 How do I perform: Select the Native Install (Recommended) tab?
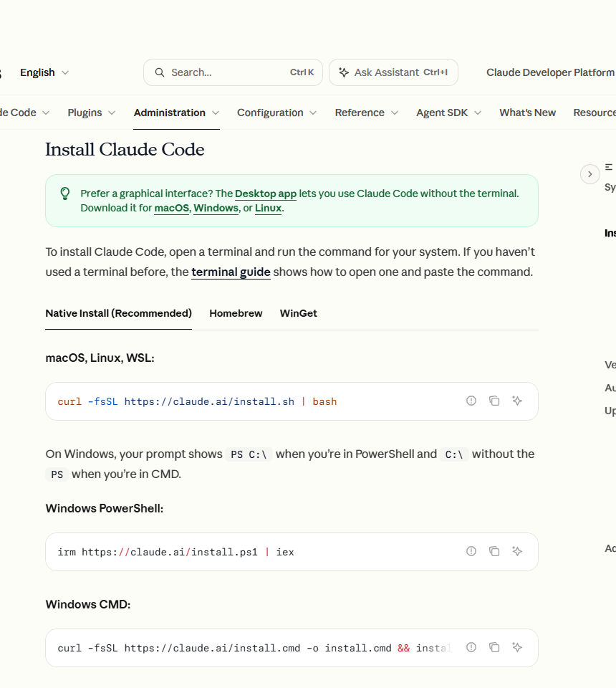pos(118,313)
